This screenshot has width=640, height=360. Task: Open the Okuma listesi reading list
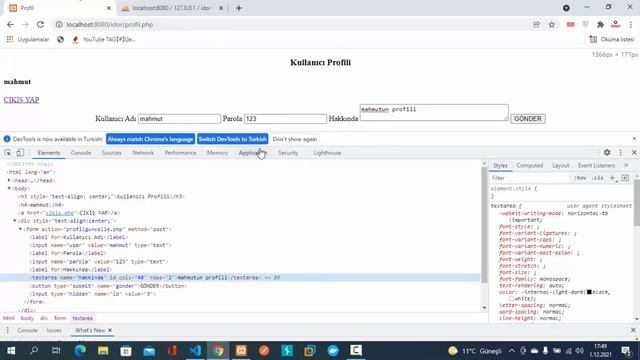(612, 39)
